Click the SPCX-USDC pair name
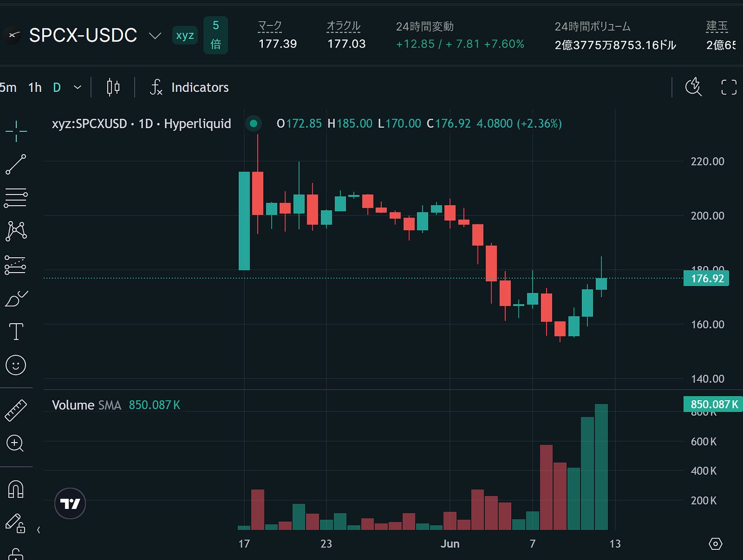The height and width of the screenshot is (560, 743). [x=83, y=35]
